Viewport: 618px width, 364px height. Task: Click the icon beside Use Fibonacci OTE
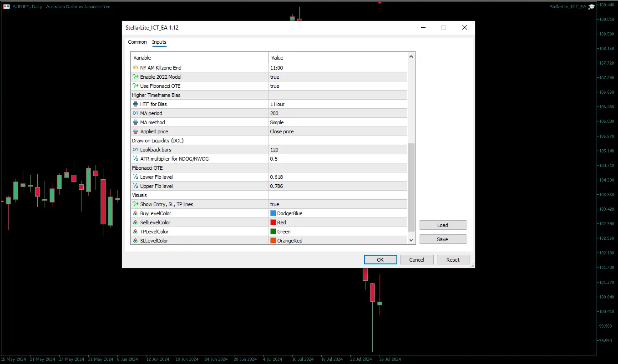(x=135, y=86)
